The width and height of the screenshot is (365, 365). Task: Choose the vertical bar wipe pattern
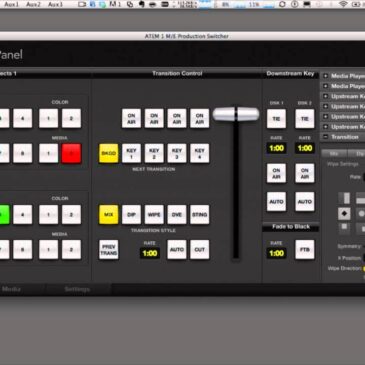pos(344,198)
